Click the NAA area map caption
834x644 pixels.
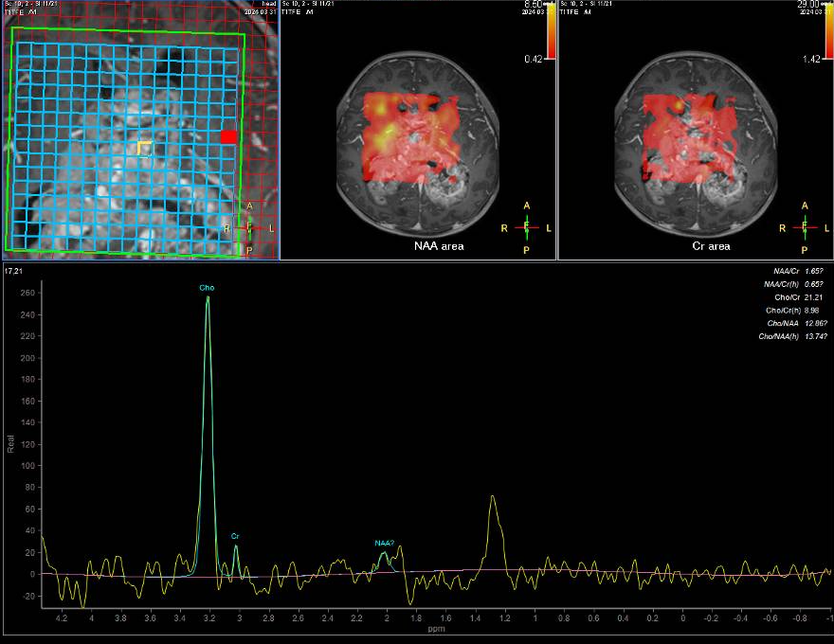[439, 246]
